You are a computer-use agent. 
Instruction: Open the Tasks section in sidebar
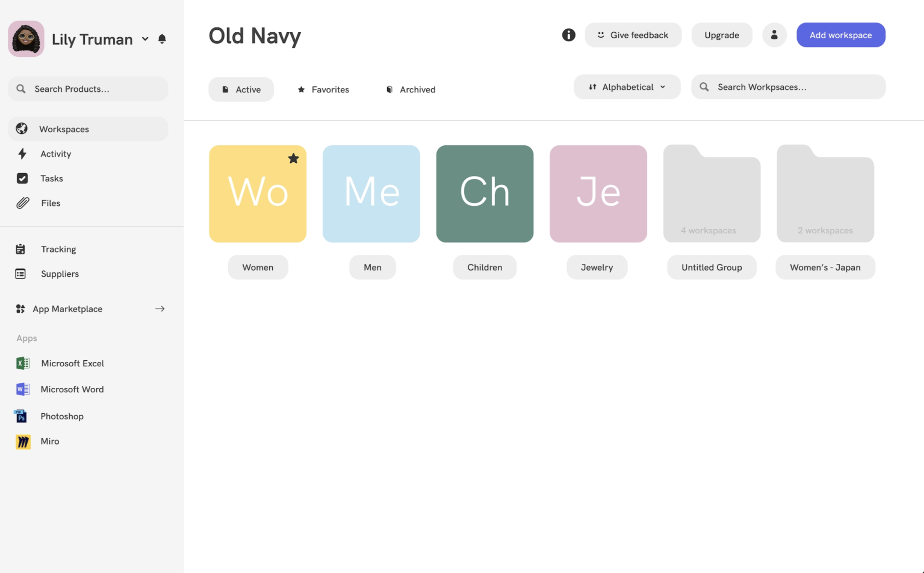coord(51,178)
